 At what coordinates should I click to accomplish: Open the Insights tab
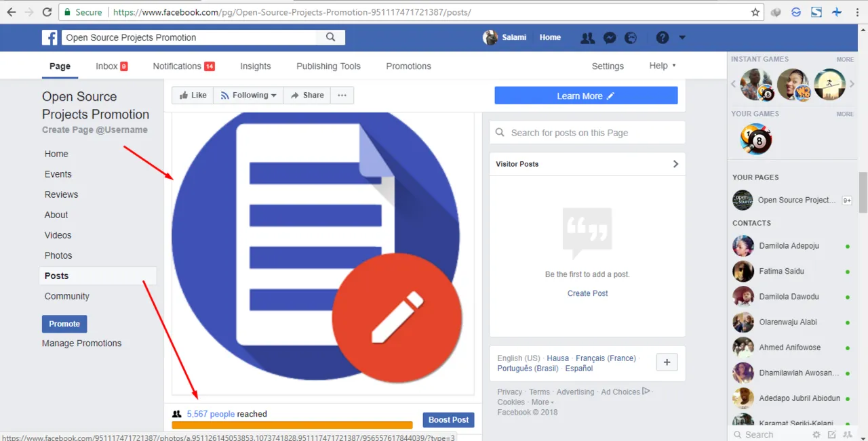pyautogui.click(x=256, y=66)
